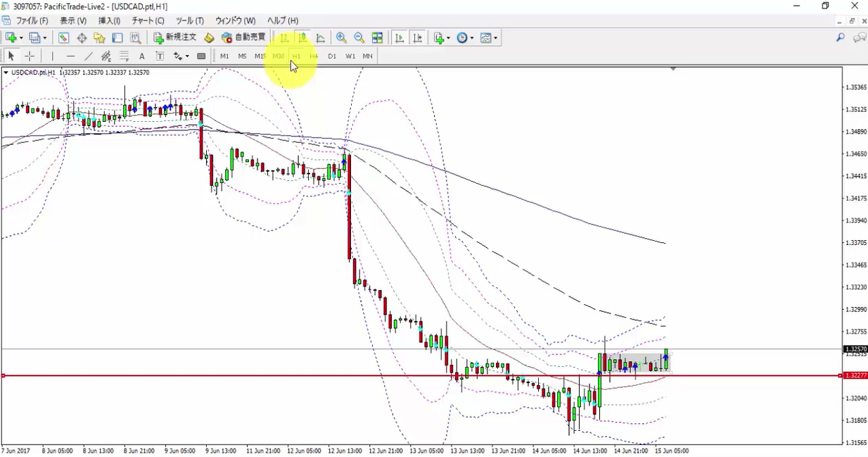
Task: Pick the trendline drawing tool
Action: pos(88,56)
